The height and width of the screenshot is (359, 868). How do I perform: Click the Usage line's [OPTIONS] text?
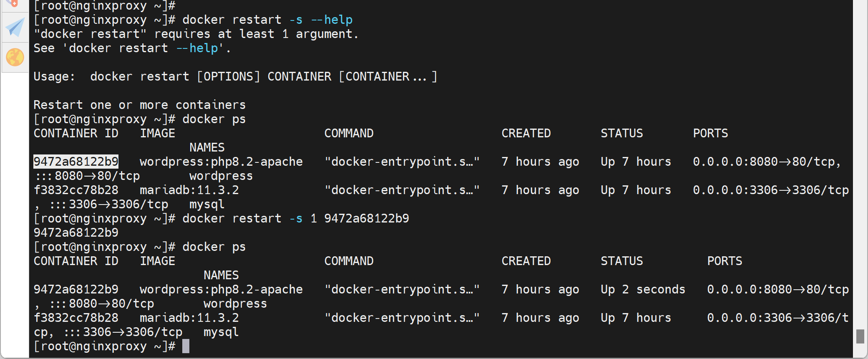[x=228, y=76]
